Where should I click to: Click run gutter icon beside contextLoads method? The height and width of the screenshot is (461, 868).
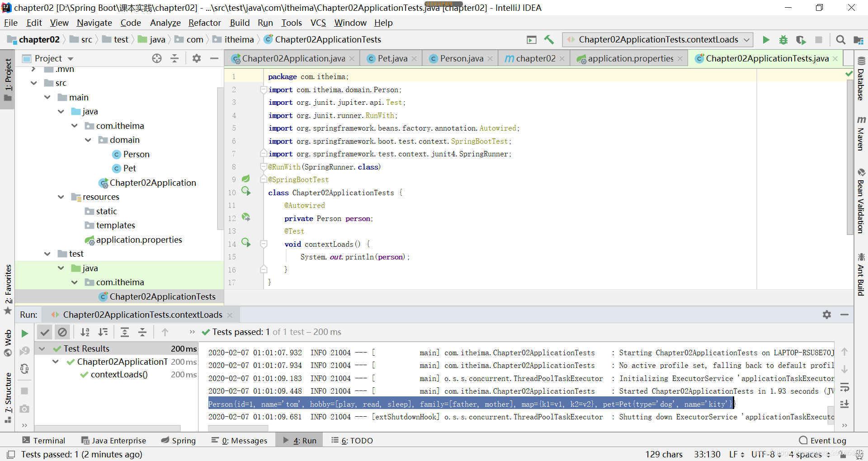[x=246, y=243]
